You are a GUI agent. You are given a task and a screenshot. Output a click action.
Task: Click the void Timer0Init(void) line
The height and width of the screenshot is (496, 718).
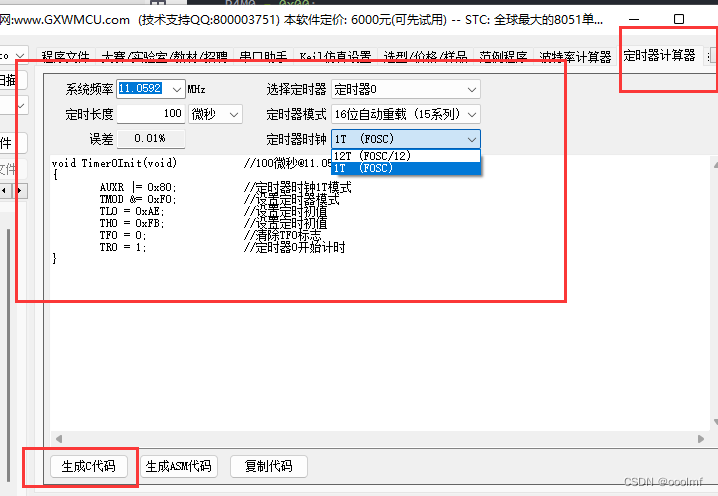coord(114,163)
